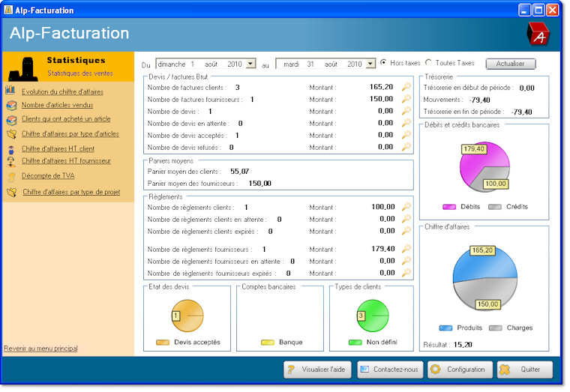
Task: Open the start date dropdown calendar
Action: (x=250, y=64)
